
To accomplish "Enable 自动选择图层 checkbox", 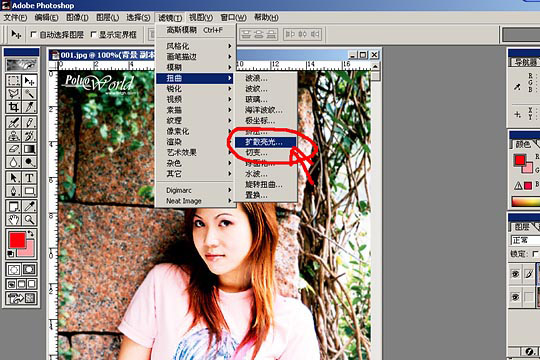I will point(34,34).
